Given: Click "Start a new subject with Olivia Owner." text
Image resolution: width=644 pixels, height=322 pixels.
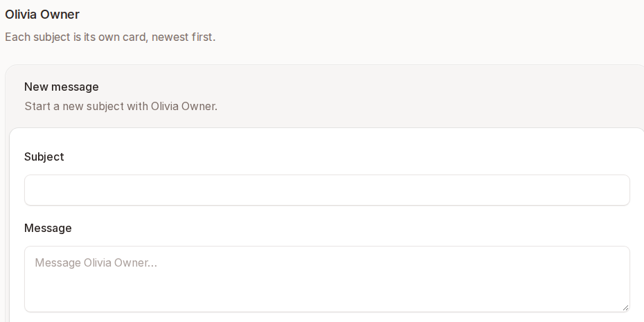Looking at the screenshot, I should click(120, 107).
